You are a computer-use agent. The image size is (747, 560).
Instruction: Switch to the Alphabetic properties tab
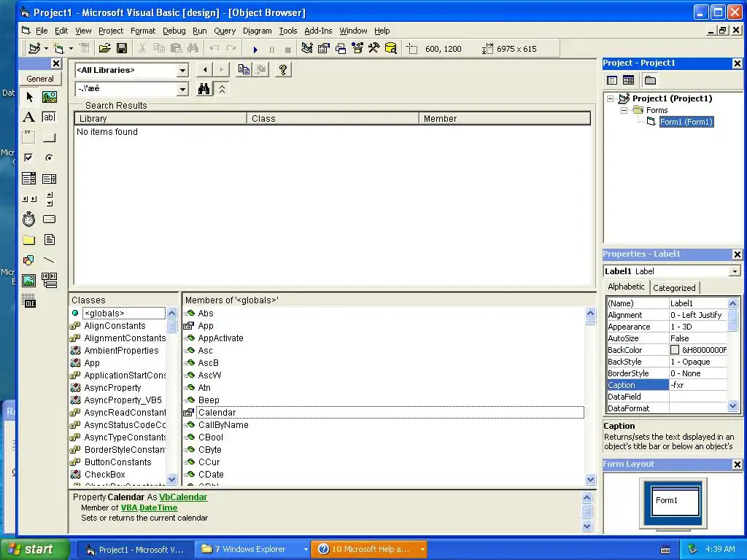tap(626, 287)
